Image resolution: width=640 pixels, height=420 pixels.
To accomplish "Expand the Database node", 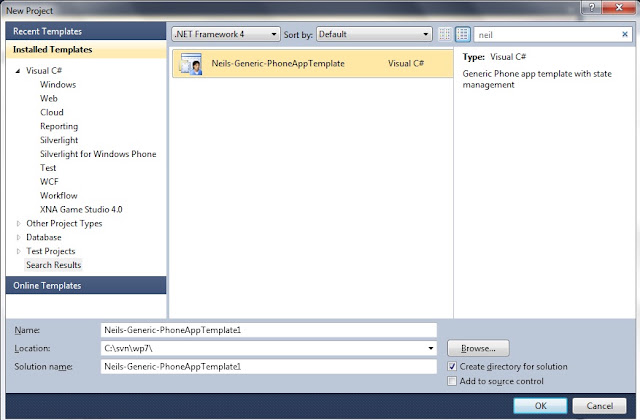I will 18,238.
